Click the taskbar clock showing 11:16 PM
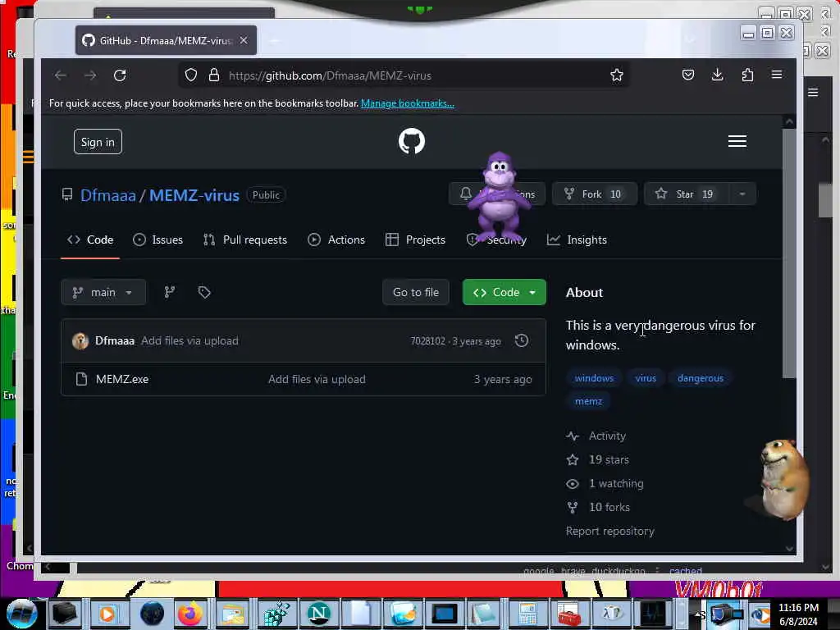Image resolution: width=840 pixels, height=630 pixels. pyautogui.click(x=798, y=614)
